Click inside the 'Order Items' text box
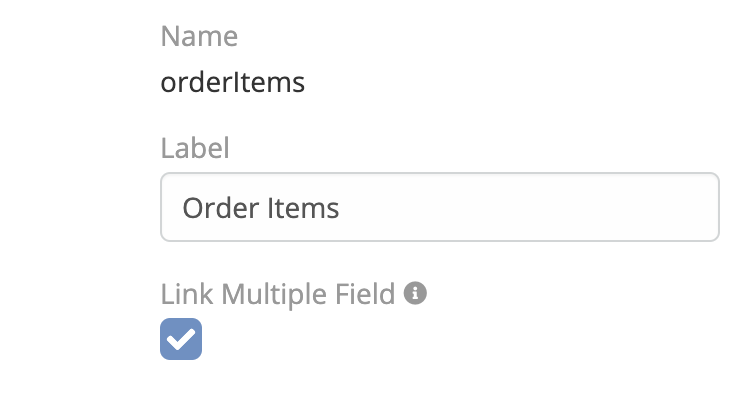Viewport: 748px width, 420px height. coord(439,207)
